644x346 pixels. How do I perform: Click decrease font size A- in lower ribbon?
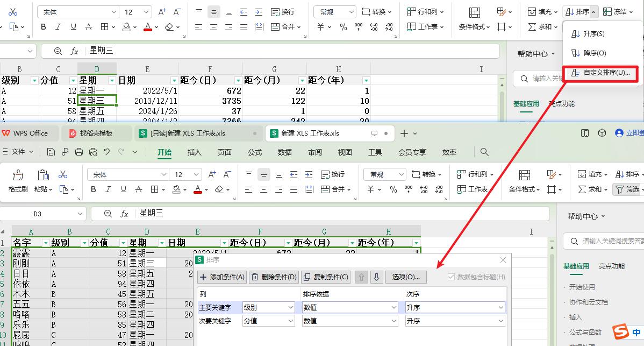click(227, 175)
